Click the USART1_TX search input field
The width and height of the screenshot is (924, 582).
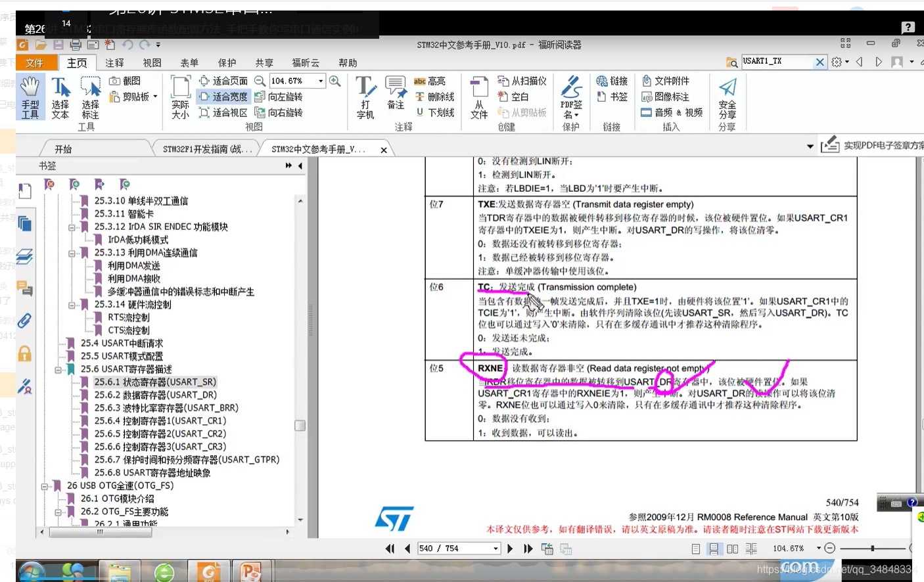[x=777, y=62]
